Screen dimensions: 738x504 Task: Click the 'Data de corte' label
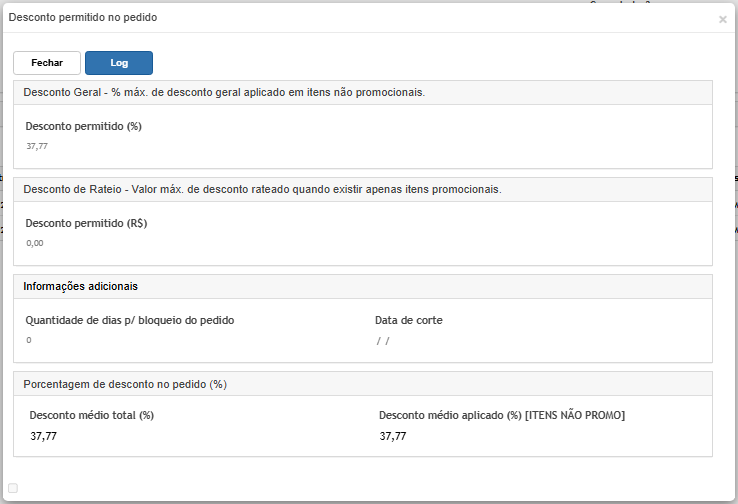click(x=409, y=320)
